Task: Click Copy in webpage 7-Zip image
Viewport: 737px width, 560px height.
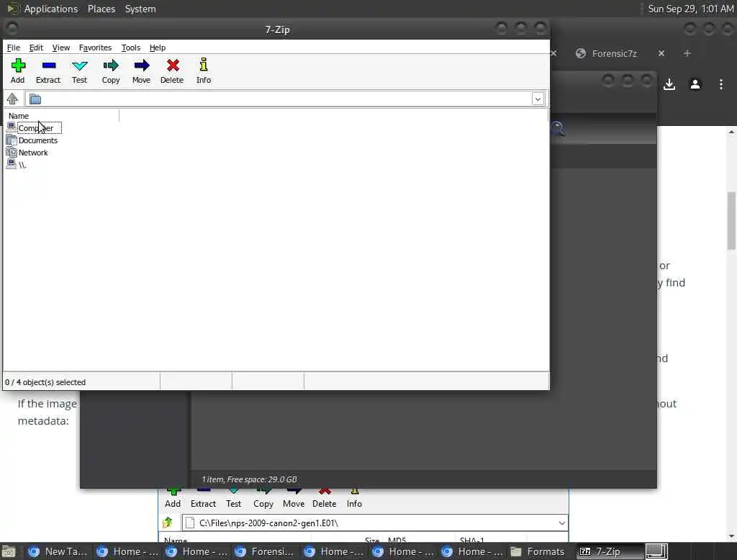Action: click(x=263, y=504)
